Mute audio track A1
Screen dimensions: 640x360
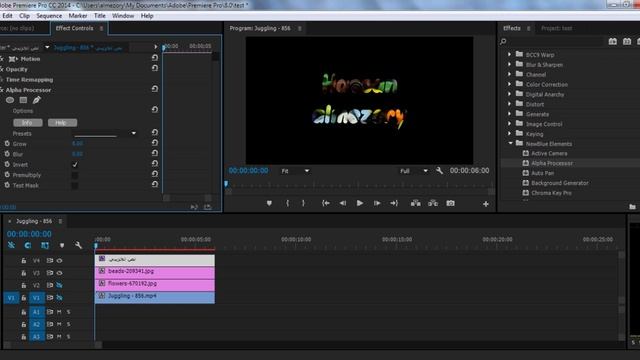click(59, 312)
